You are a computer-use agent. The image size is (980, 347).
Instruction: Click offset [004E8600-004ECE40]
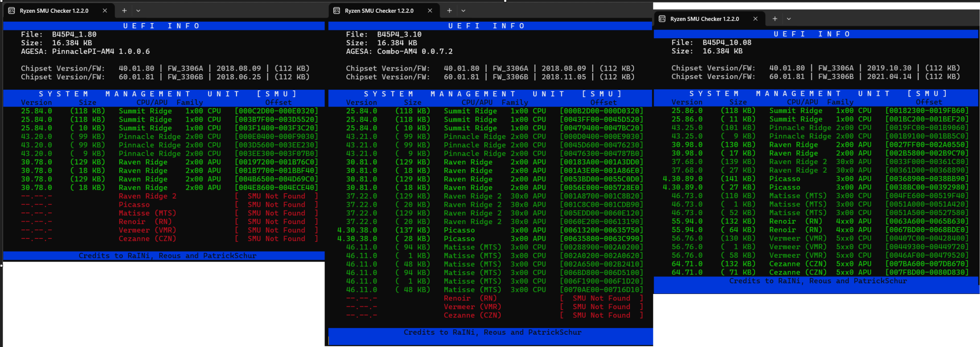coord(276,188)
